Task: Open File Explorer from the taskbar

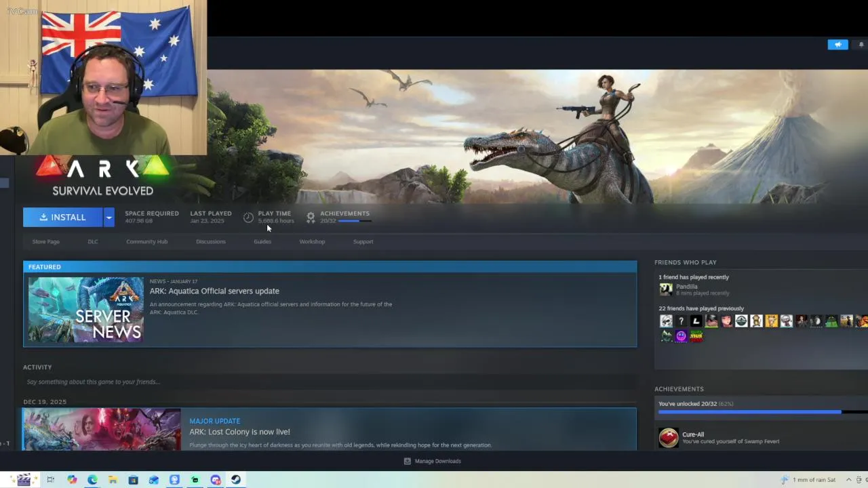Action: coord(113,480)
